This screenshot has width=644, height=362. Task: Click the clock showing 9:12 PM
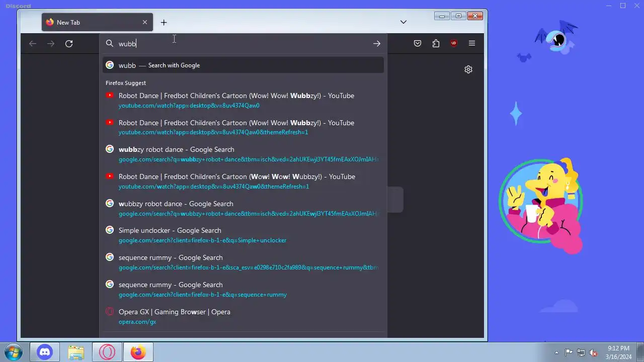618,352
